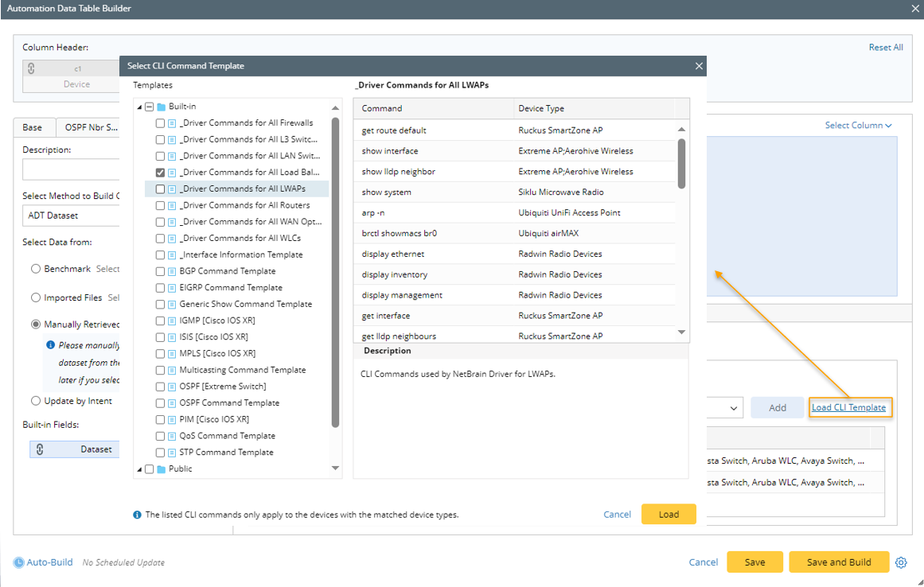Check the OSPF Command Template checkbox

pos(161,403)
